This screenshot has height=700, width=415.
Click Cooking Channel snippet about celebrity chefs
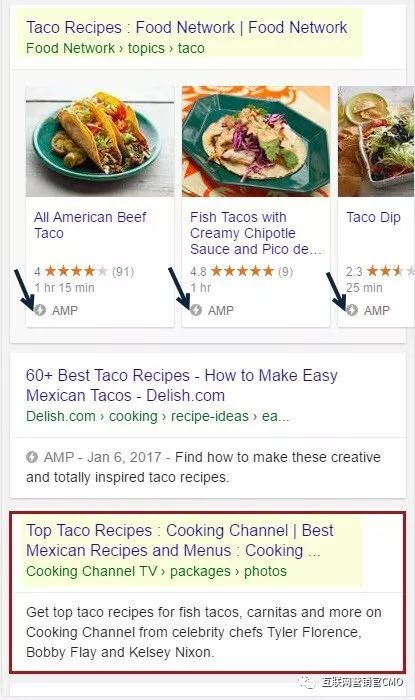[204, 632]
